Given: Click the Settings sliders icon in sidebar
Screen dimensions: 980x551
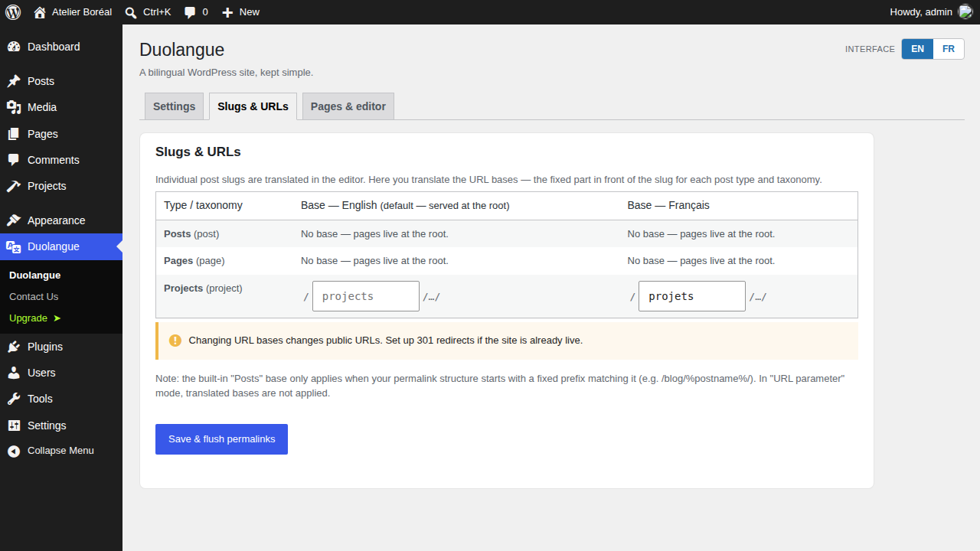Looking at the screenshot, I should (x=14, y=425).
